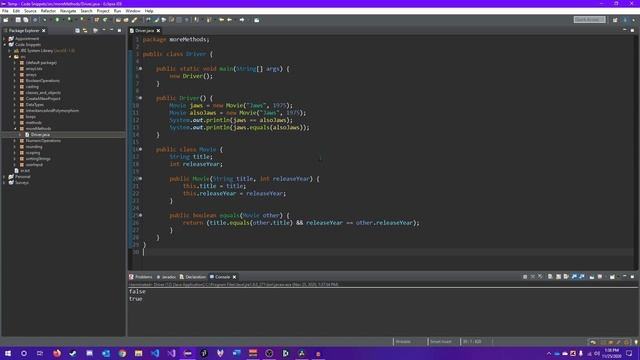The height and width of the screenshot is (360, 640).
Task: Expand the Personal project
Action: coord(4,177)
